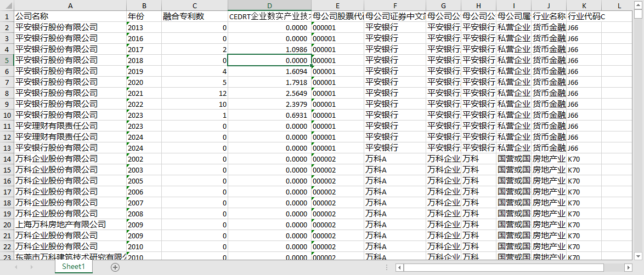Click cell with value 1.7918
The height and width of the screenshot is (275, 644).
tap(269, 82)
